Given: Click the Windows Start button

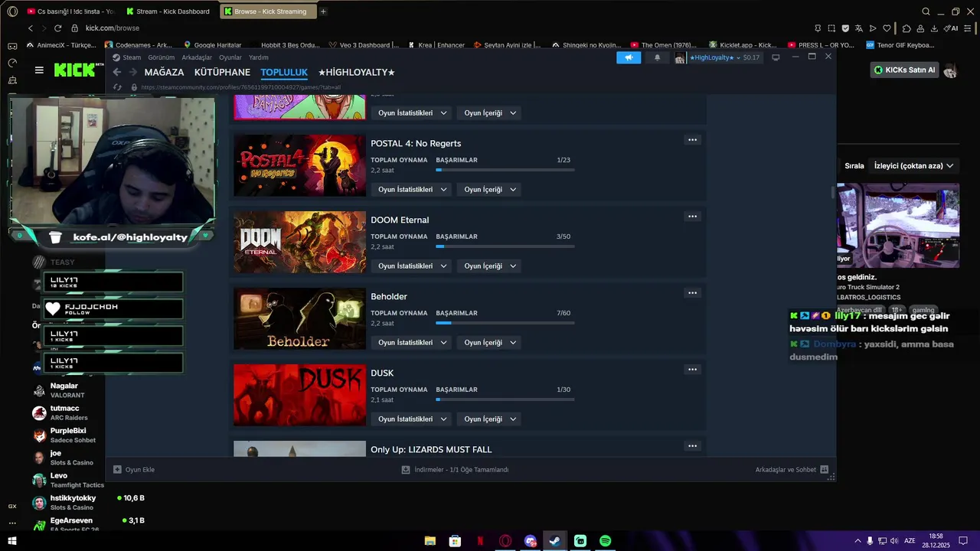Looking at the screenshot, I should pos(12,541).
